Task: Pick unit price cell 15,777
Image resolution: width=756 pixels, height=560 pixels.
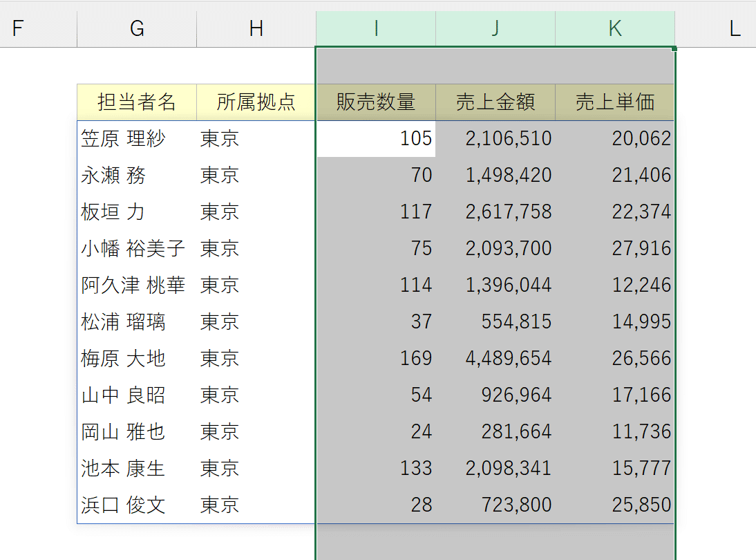Action: (615, 468)
